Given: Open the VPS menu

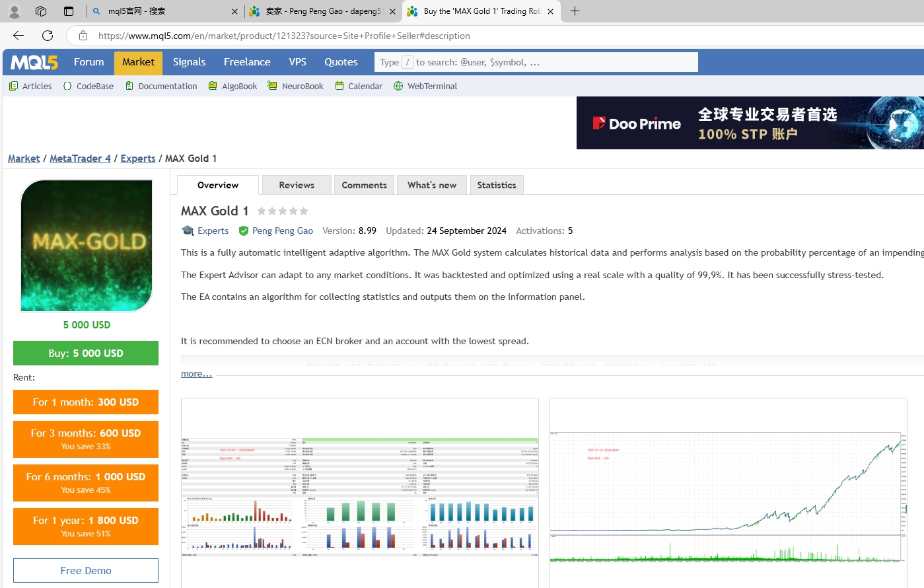Looking at the screenshot, I should pos(297,62).
